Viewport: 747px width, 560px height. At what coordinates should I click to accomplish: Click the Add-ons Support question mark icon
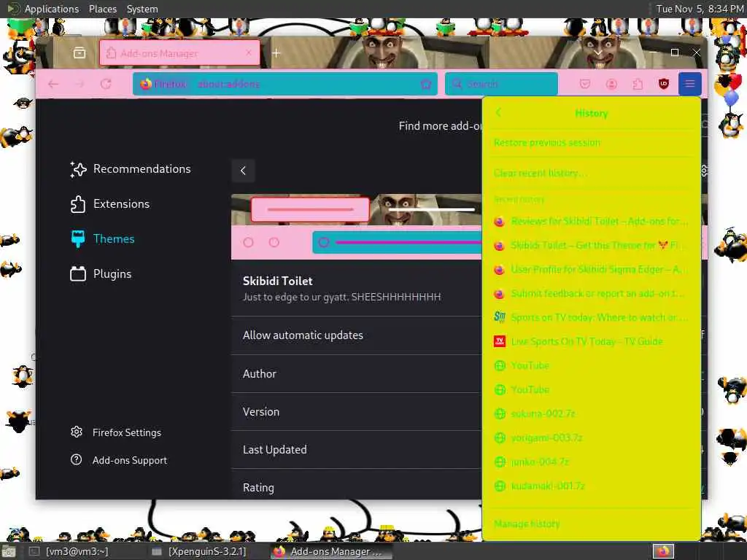tap(76, 459)
